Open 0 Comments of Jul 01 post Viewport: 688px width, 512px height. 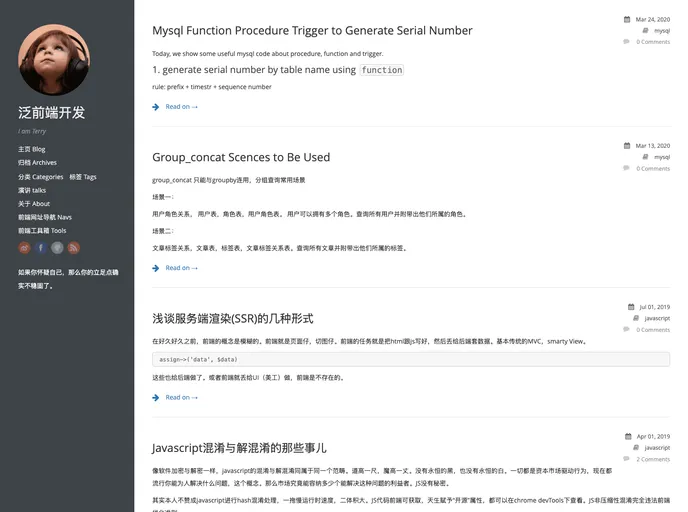point(653,330)
